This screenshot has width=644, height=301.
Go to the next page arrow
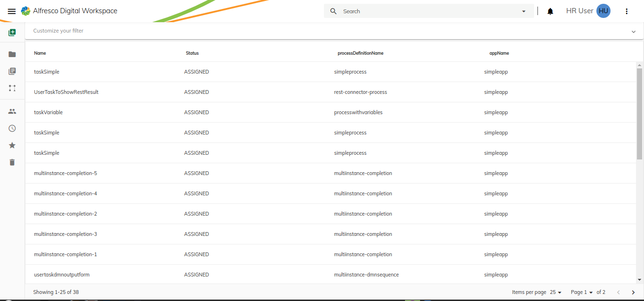point(633,293)
